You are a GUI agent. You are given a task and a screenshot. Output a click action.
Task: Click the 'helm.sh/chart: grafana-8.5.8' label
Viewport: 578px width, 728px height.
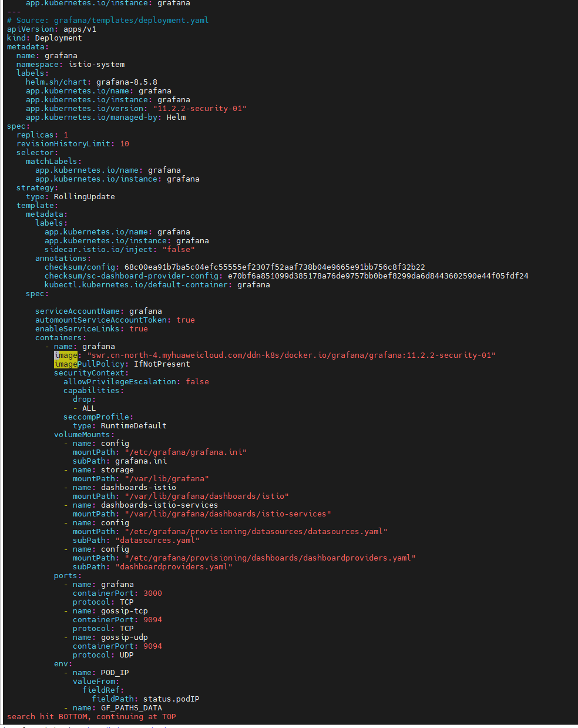pyautogui.click(x=92, y=82)
